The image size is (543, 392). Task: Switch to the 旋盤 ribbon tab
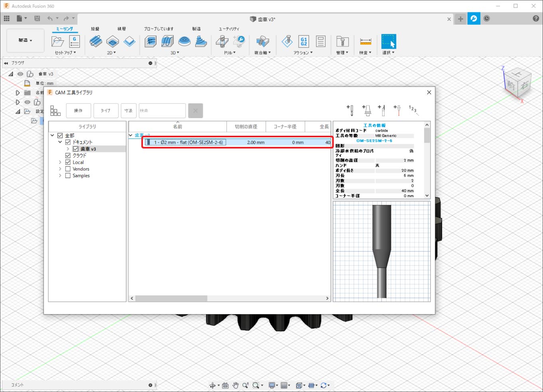(95, 29)
